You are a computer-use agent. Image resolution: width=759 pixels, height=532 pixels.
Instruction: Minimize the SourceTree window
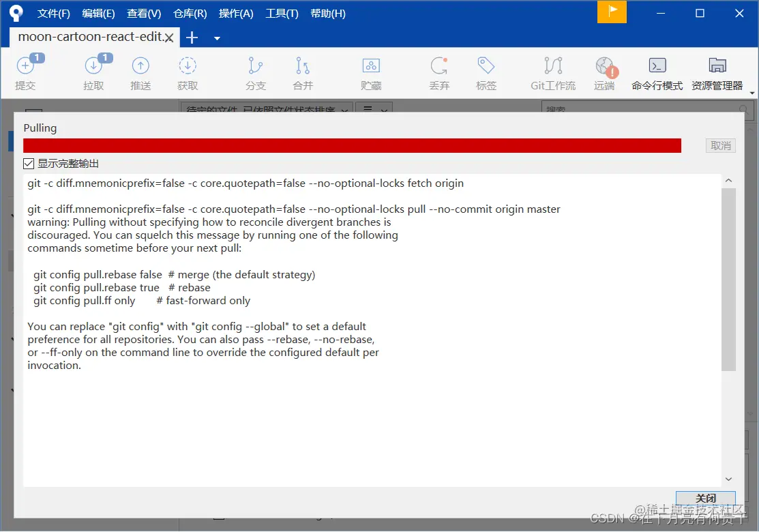661,13
